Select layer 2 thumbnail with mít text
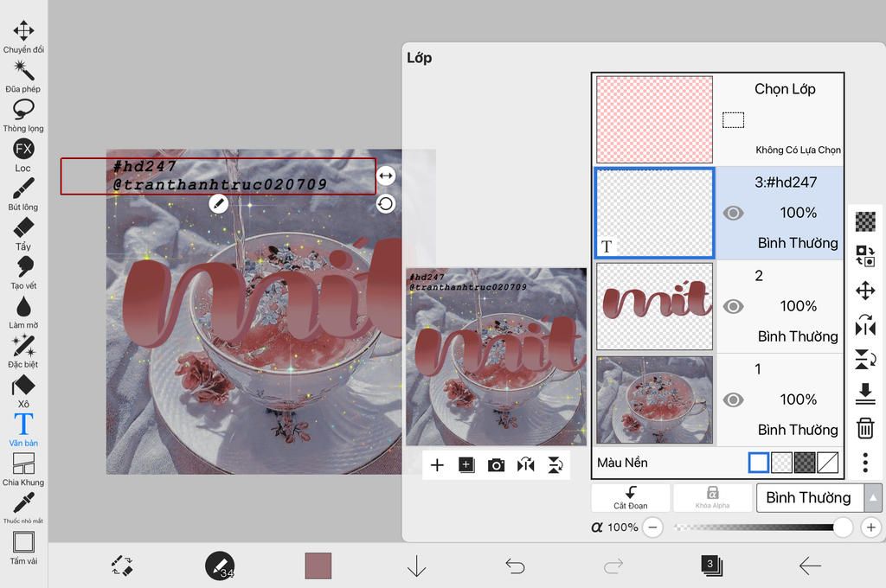 pyautogui.click(x=654, y=306)
